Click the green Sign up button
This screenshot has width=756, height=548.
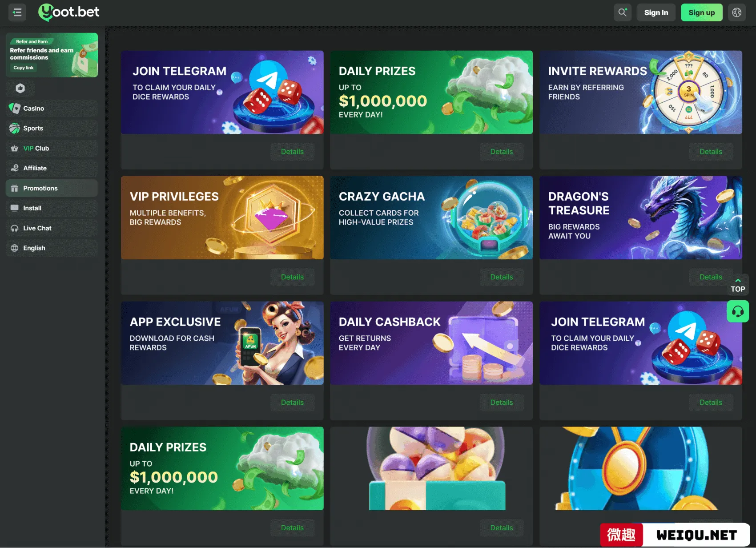click(x=701, y=12)
